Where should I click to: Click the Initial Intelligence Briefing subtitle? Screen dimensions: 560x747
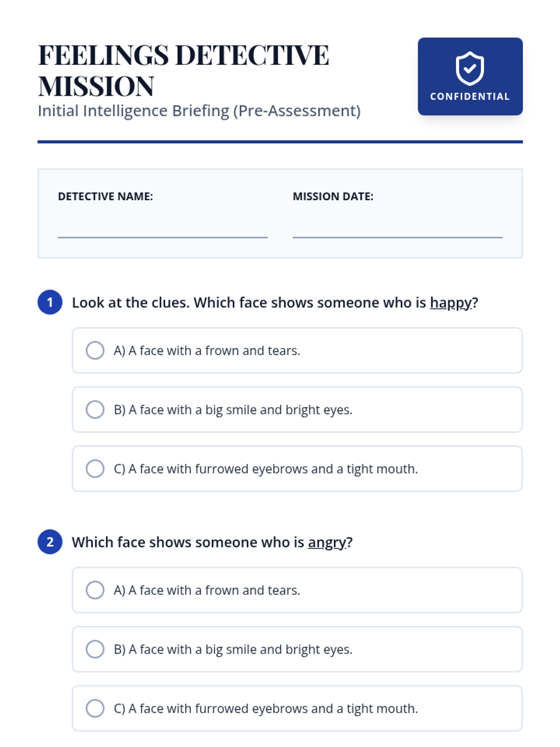199,111
